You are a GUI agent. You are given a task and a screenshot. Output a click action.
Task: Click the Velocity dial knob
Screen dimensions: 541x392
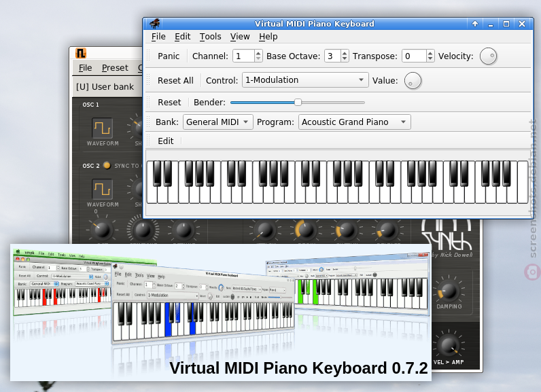(488, 56)
